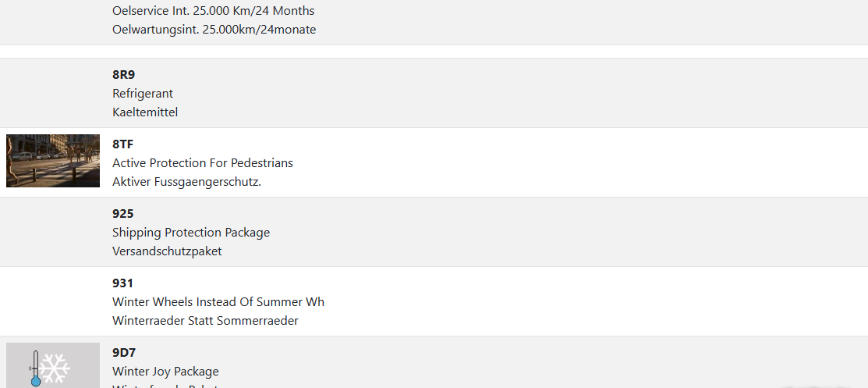Click Oelwartungsint. 25.000km/24monate line
Screen dimensions: 868x388
[x=214, y=30]
